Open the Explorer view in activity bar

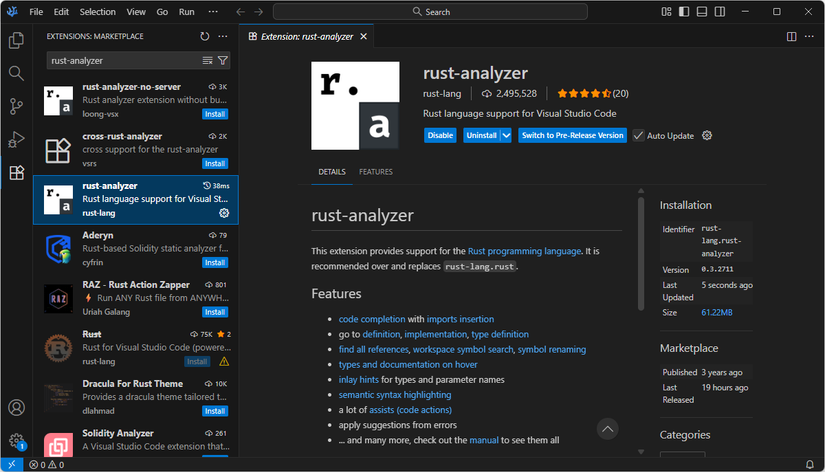16,41
